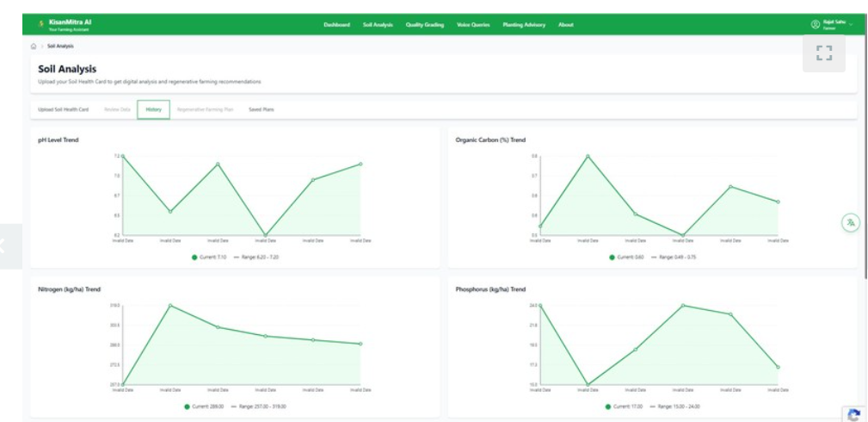Screen dimensions: 868x422
Task: Click the Range 6.20 - 7.20 legend
Action: tap(256, 258)
